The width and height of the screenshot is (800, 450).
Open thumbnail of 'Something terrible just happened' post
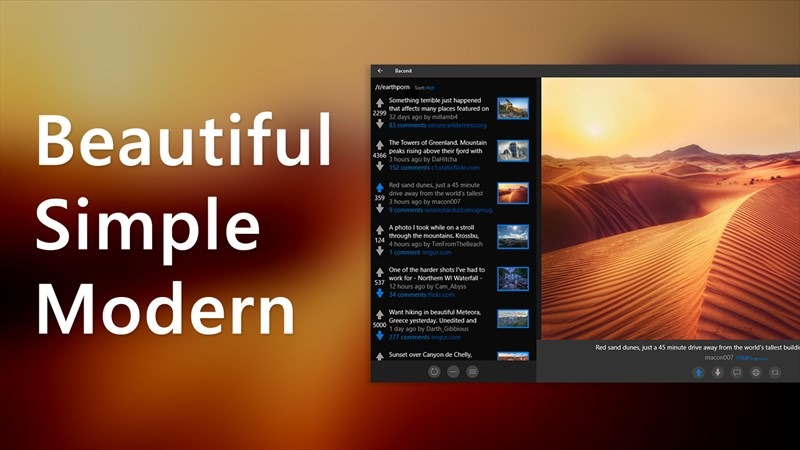coord(513,108)
